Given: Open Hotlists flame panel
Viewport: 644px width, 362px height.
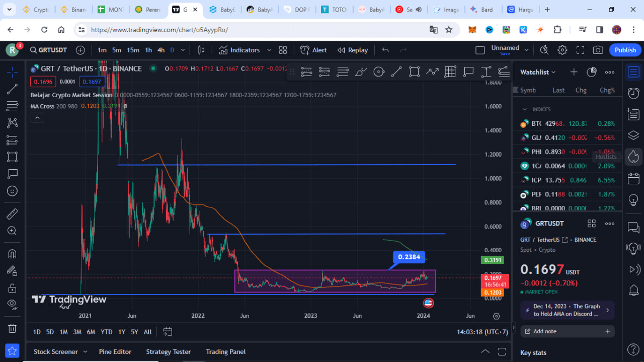Looking at the screenshot, I should click(x=633, y=157).
